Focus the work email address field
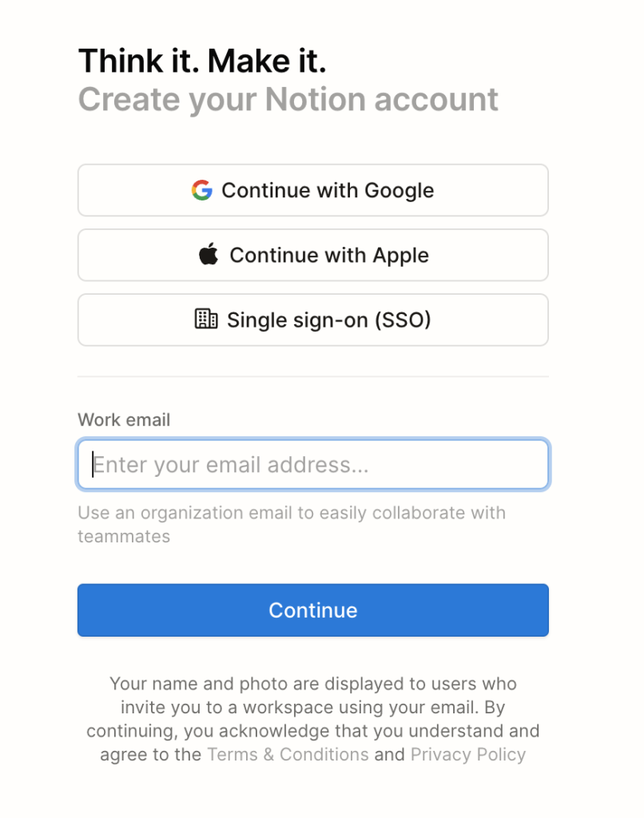 313,464
